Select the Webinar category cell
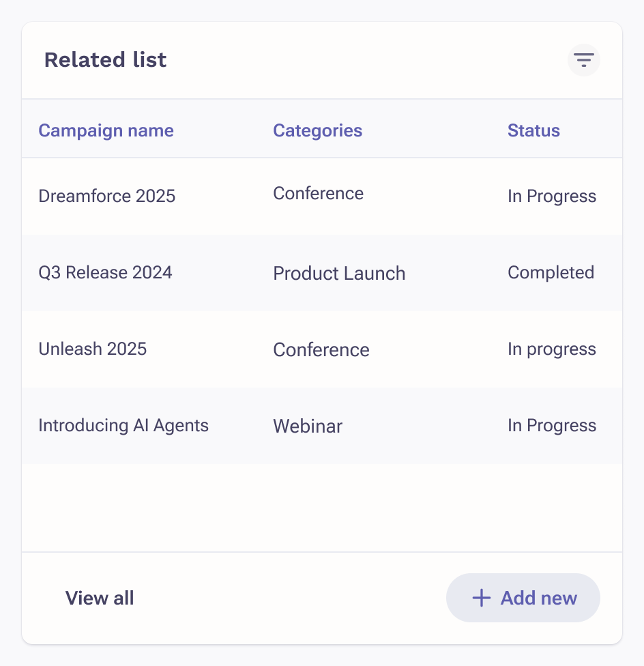This screenshot has height=666, width=644. tap(308, 426)
